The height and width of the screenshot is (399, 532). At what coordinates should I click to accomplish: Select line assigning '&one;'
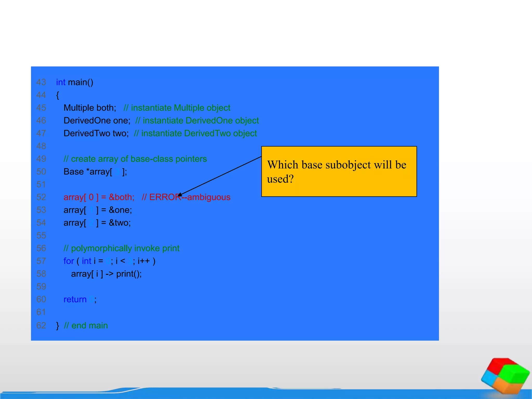pos(98,210)
